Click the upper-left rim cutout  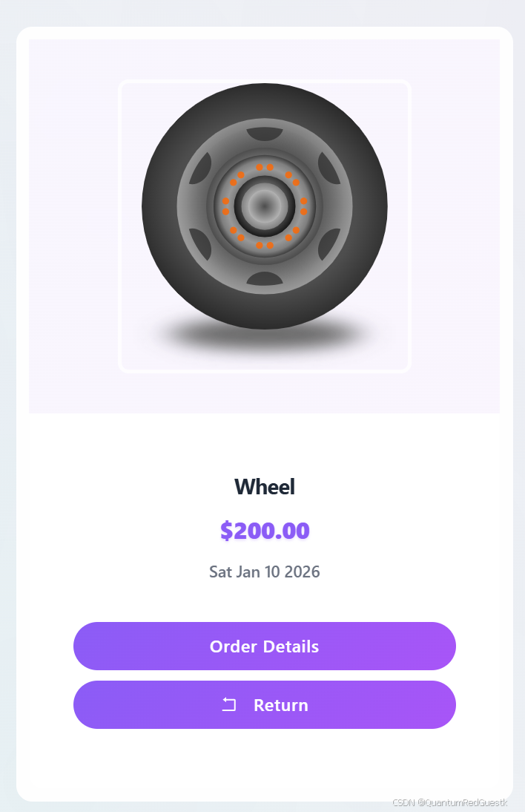201,168
